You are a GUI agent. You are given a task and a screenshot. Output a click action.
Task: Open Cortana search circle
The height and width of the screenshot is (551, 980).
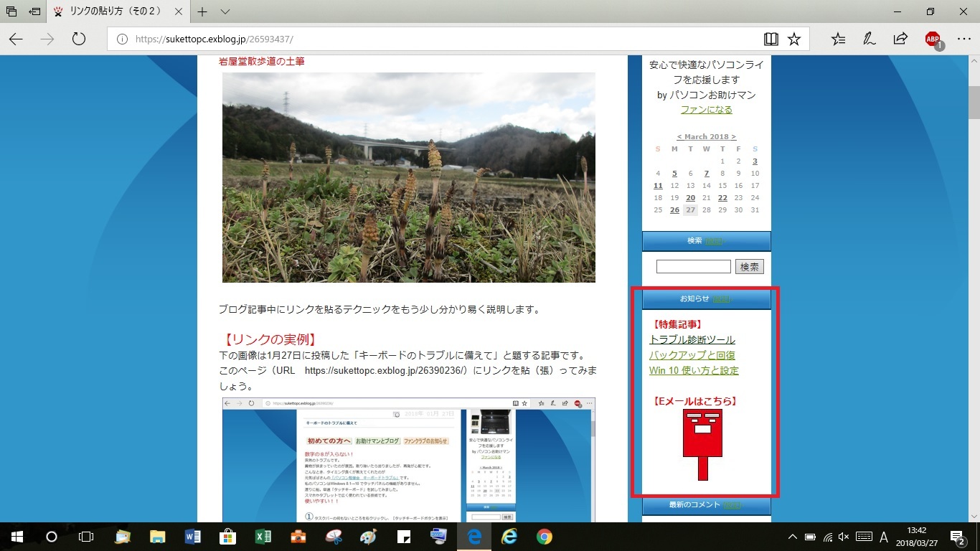(x=52, y=537)
